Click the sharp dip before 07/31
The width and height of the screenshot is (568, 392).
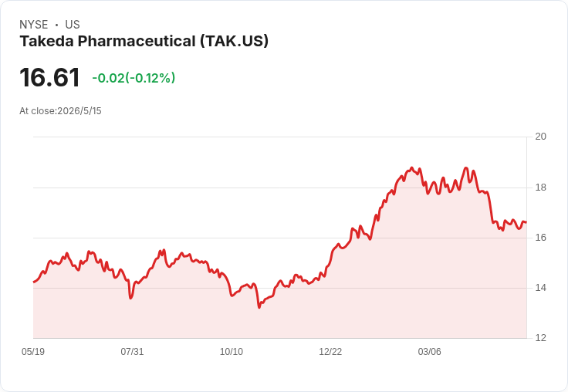click(x=130, y=298)
